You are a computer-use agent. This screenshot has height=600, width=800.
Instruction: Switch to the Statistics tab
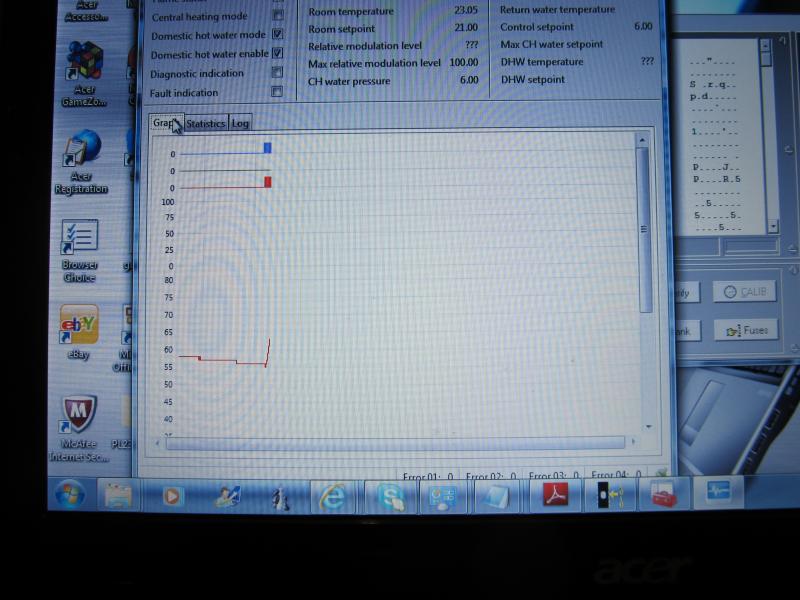pyautogui.click(x=206, y=123)
